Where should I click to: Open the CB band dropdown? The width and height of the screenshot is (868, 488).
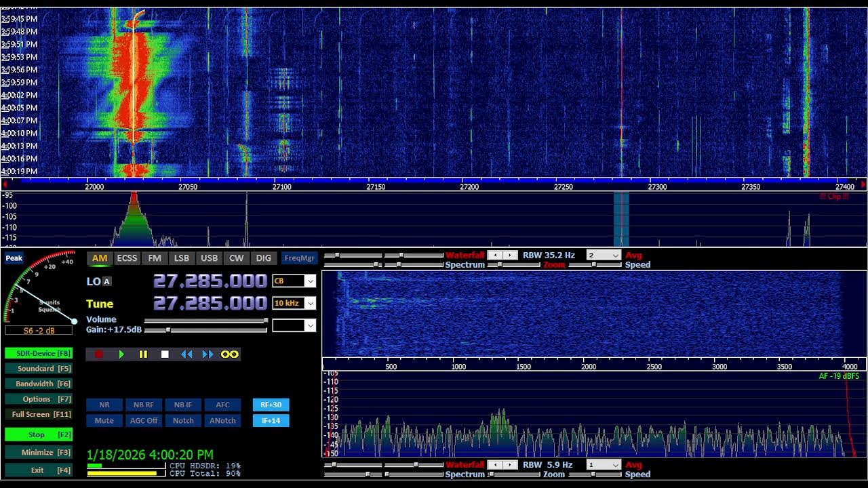[294, 281]
